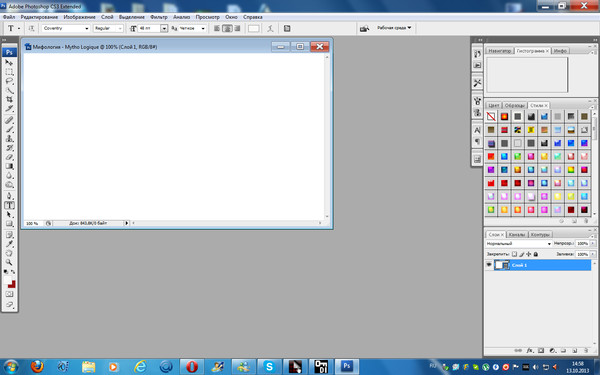Viewport: 600px width, 375px height.
Task: Select the Lasso tool
Action: click(x=10, y=81)
